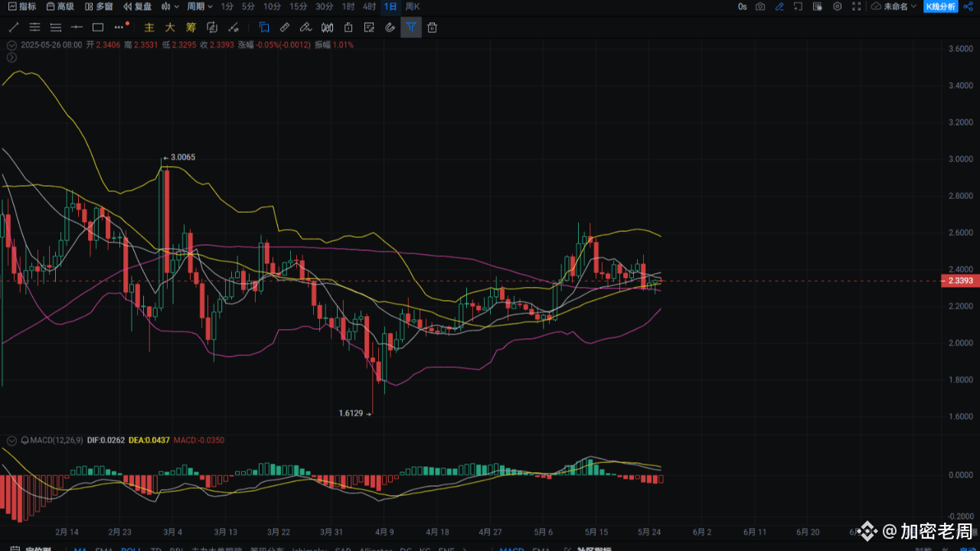
Task: Toggle the 主 main-force indicator
Action: 149,28
